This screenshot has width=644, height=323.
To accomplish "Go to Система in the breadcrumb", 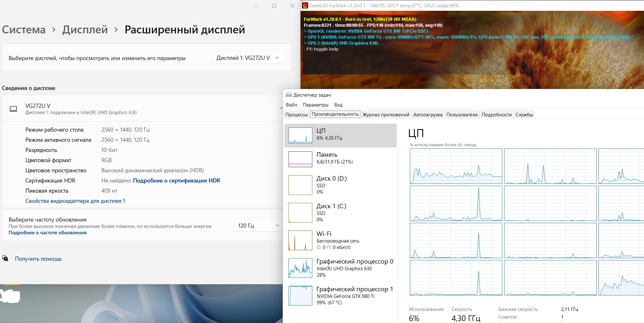I will [24, 30].
